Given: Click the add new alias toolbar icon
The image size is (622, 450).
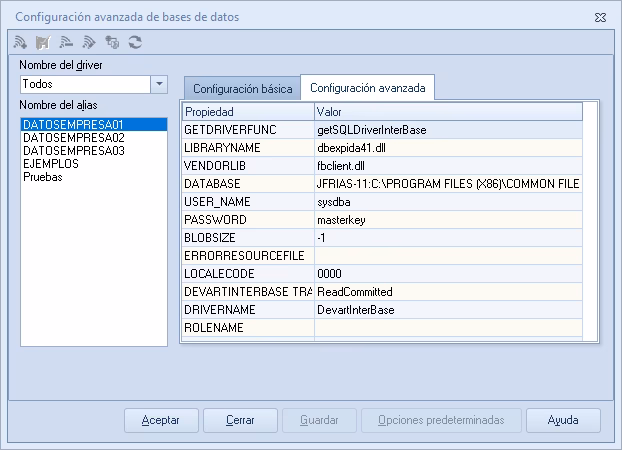Looking at the screenshot, I should point(20,42).
